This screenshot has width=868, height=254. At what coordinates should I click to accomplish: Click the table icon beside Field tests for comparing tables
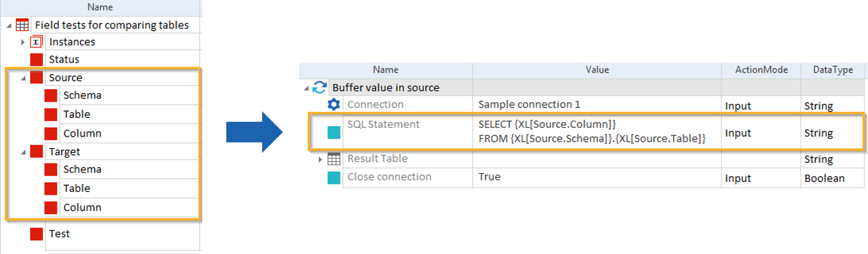22,25
